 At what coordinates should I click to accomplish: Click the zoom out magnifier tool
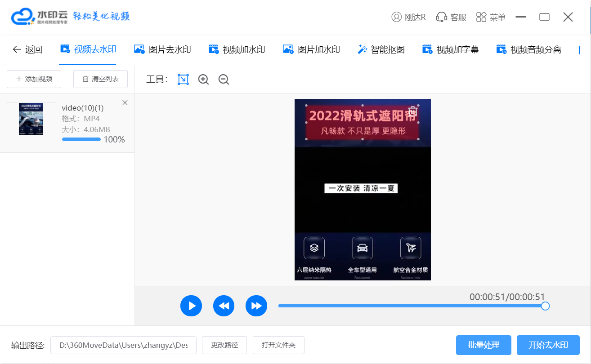224,80
